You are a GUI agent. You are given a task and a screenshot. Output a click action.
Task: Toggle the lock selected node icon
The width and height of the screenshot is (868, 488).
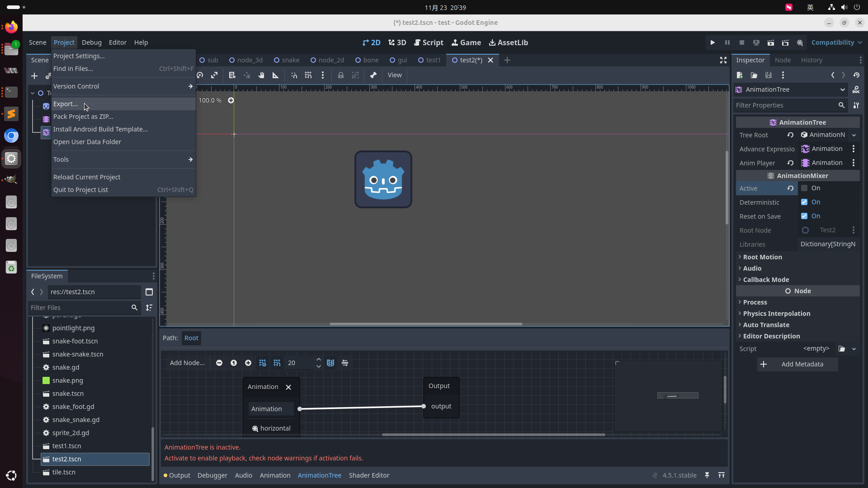point(341,75)
